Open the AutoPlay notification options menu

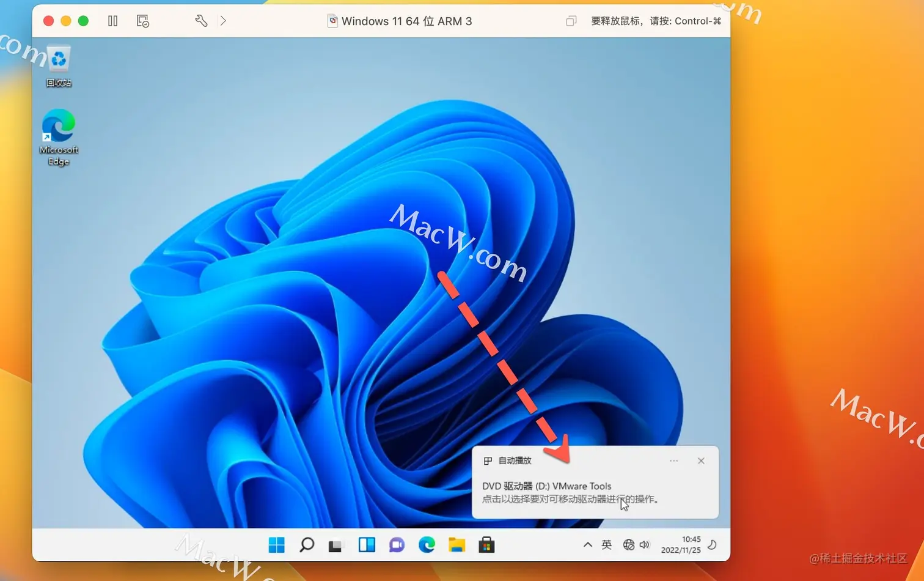pos(673,461)
